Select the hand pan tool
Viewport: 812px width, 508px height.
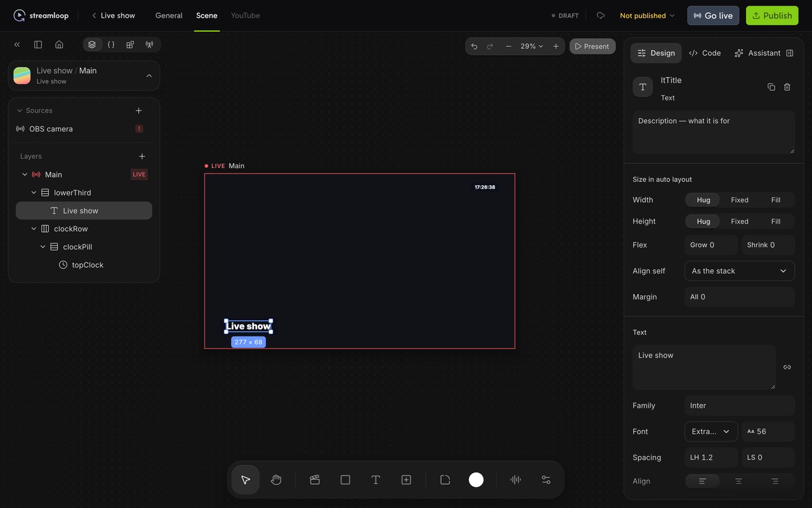[276, 480]
